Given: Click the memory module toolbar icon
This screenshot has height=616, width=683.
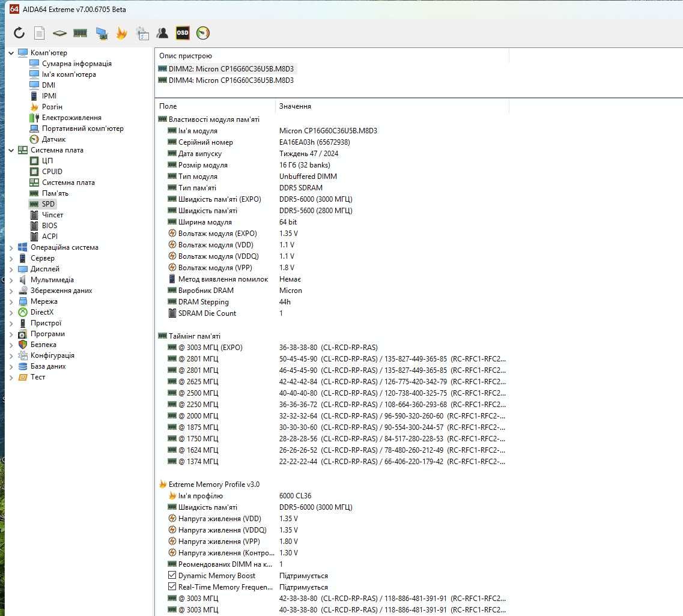Looking at the screenshot, I should pos(80,33).
